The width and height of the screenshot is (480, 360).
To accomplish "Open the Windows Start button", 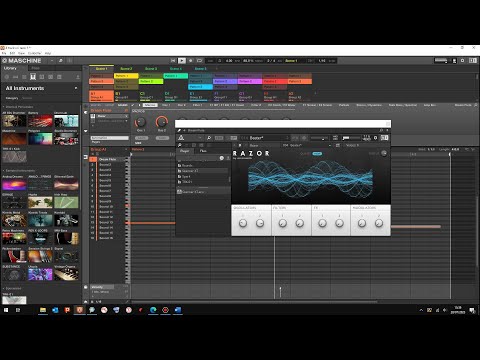I will (6, 310).
